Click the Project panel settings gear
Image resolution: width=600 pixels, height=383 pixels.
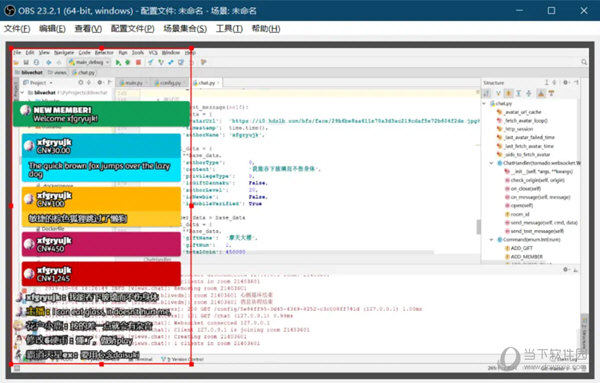(99, 82)
